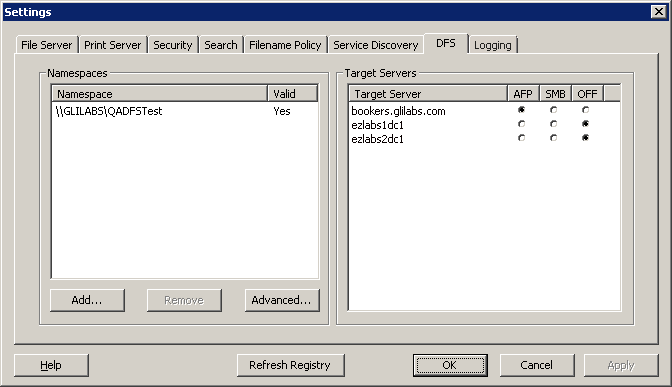Click the Target Server column header
The height and width of the screenshot is (387, 672).
pos(428,93)
